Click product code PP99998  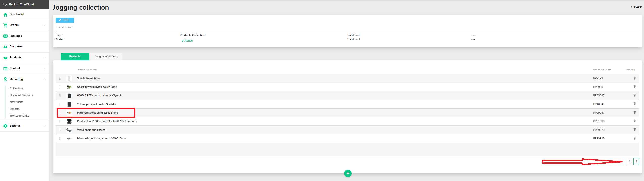coord(599,139)
